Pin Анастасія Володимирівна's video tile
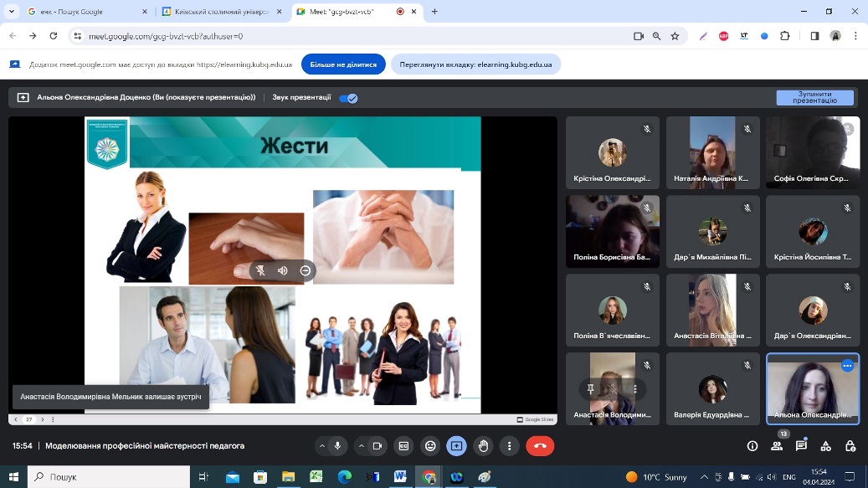The width and height of the screenshot is (868, 488). click(591, 388)
